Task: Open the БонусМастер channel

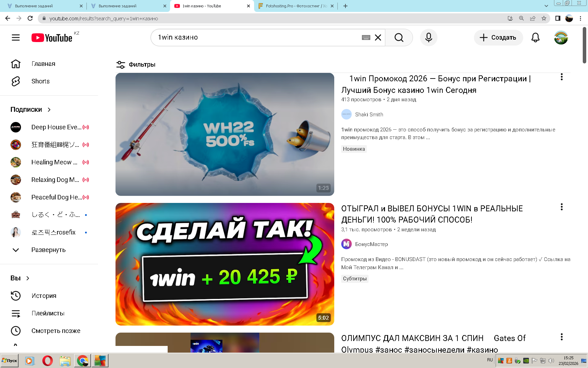Action: pyautogui.click(x=371, y=244)
